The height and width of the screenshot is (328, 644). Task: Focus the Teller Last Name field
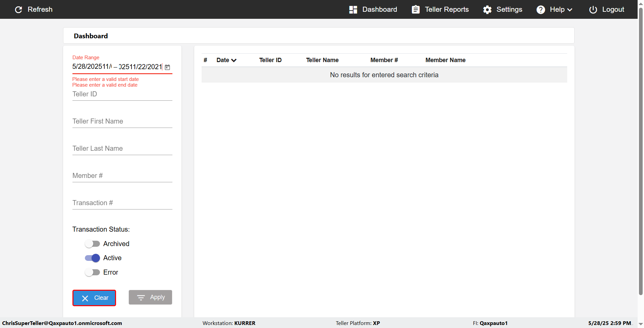pyautogui.click(x=122, y=149)
